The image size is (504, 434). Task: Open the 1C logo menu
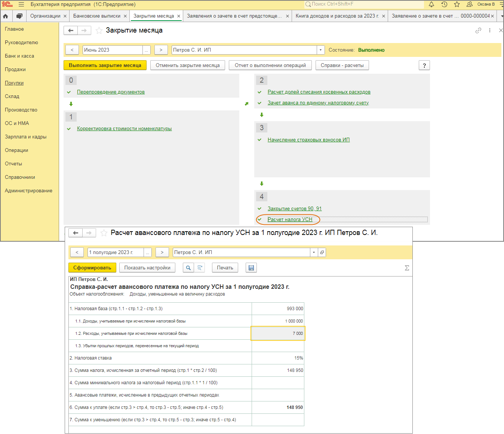7,4
